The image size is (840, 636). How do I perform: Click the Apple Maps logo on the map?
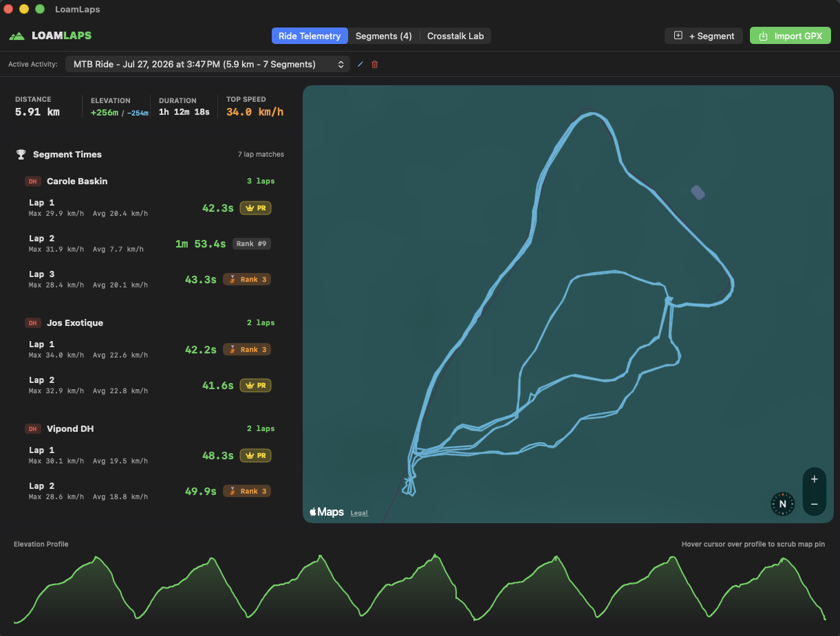(x=327, y=512)
